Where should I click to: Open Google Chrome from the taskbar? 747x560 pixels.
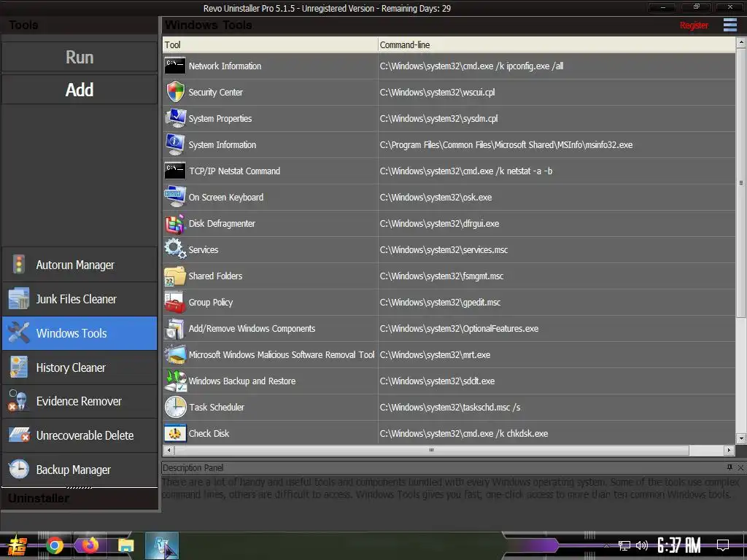pos(55,545)
